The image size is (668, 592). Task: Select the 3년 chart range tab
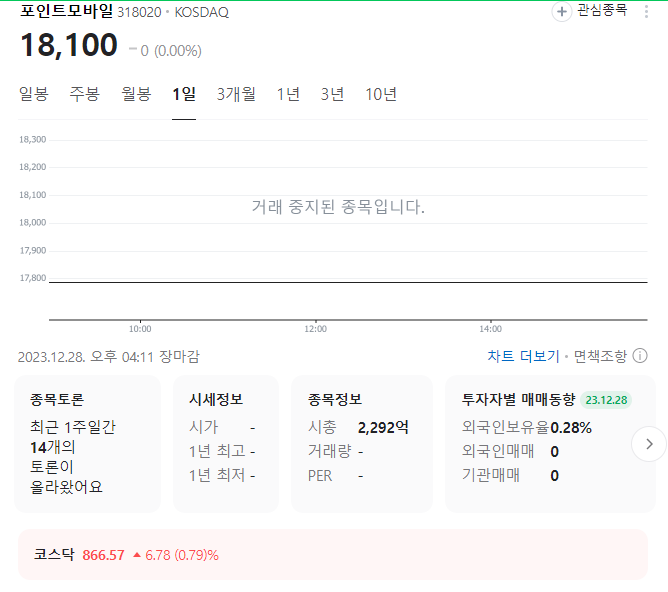332,94
